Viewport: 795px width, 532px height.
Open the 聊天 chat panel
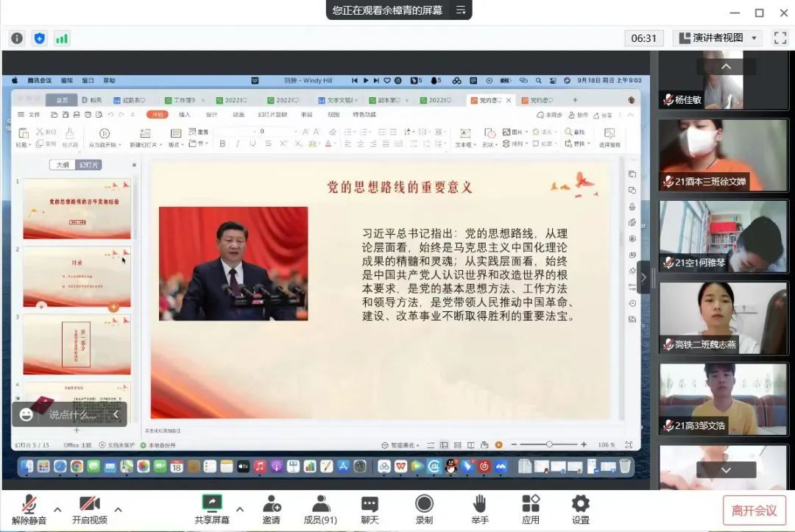point(370,510)
